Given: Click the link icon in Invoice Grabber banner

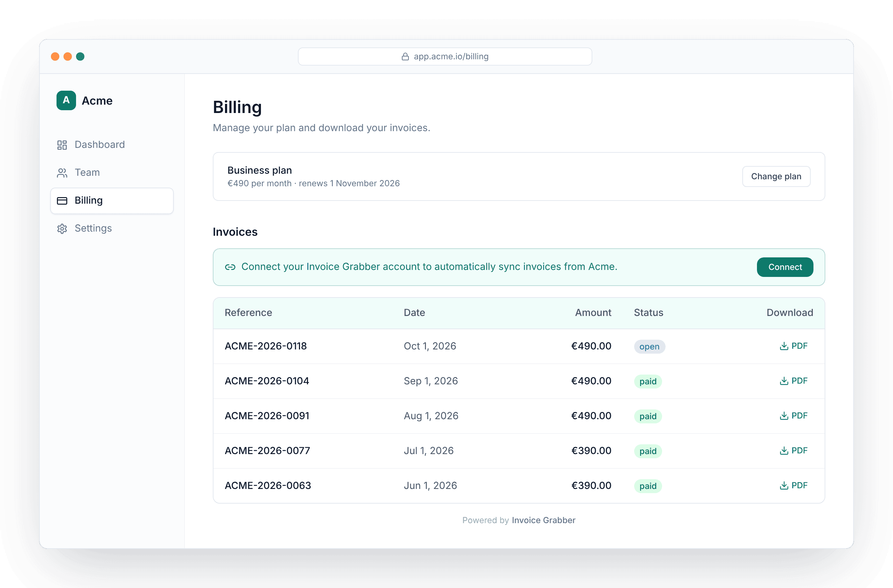Looking at the screenshot, I should coord(230,267).
